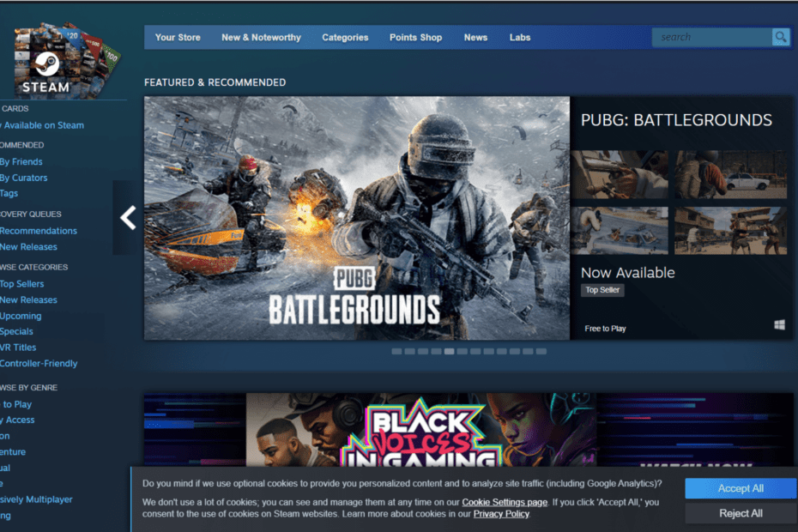
Task: Open New Releases under browse categories
Action: click(28, 299)
